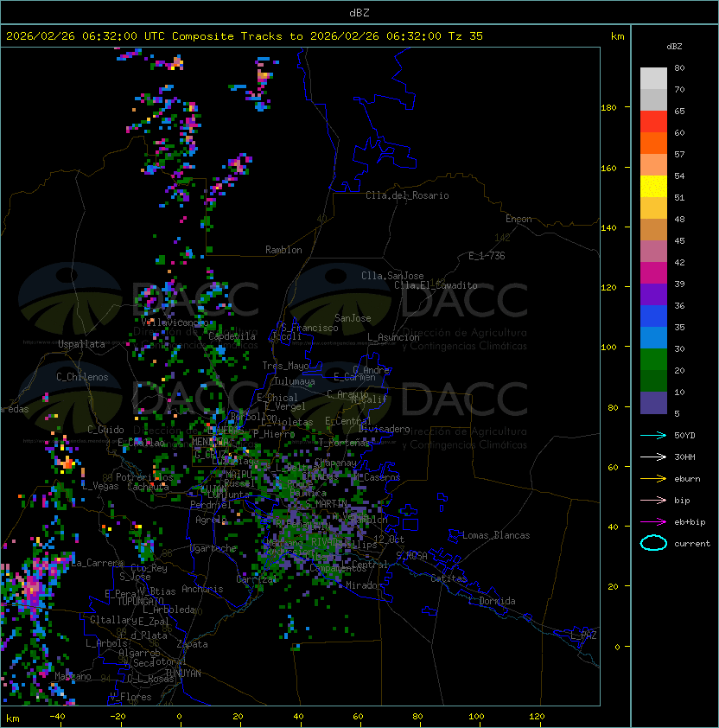This screenshot has height=728, width=719.
Task: Click the 'C_Guido' map label
Action: point(105,430)
